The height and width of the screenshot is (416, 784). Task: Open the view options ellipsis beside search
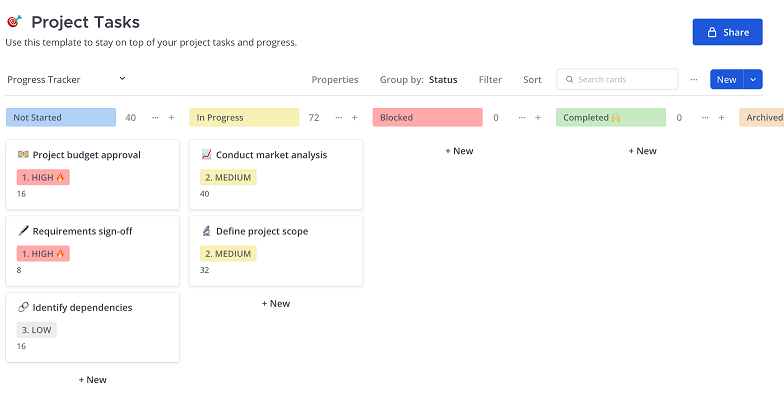click(x=694, y=80)
